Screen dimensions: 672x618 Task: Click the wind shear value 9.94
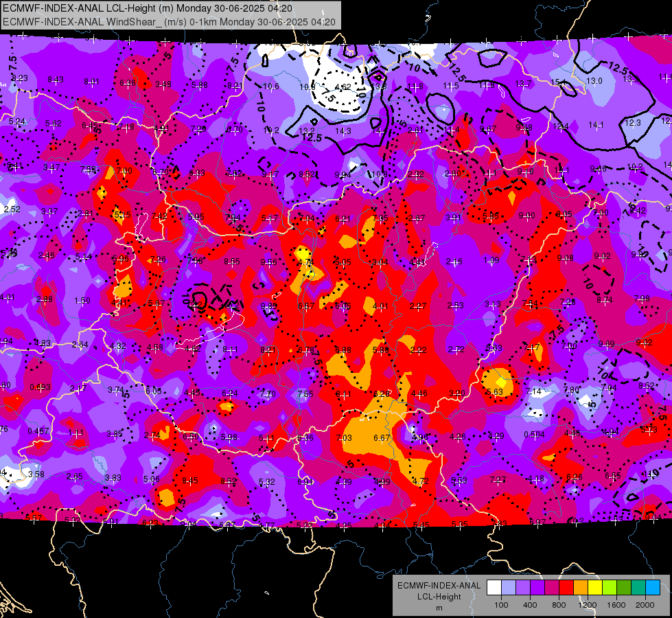point(343,174)
